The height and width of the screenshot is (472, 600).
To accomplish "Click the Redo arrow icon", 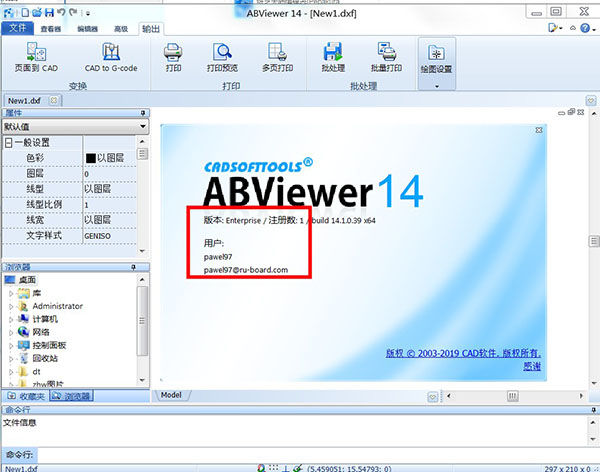I will pos(73,13).
